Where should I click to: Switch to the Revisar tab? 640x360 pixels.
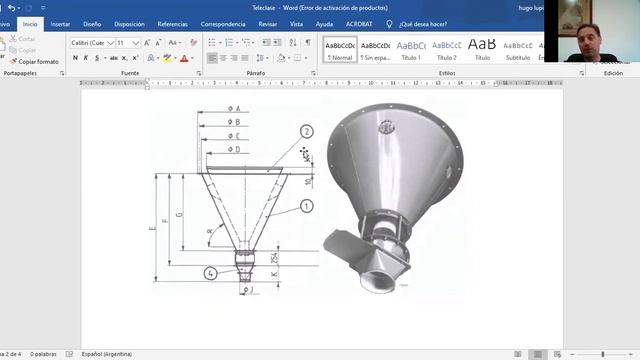pyautogui.click(x=268, y=24)
